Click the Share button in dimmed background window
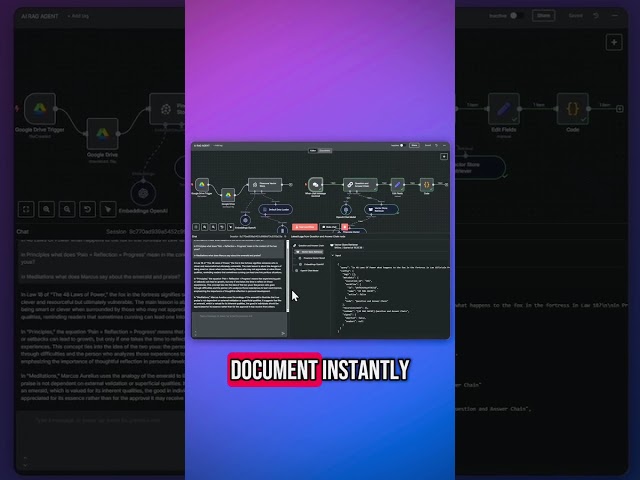 click(x=543, y=16)
